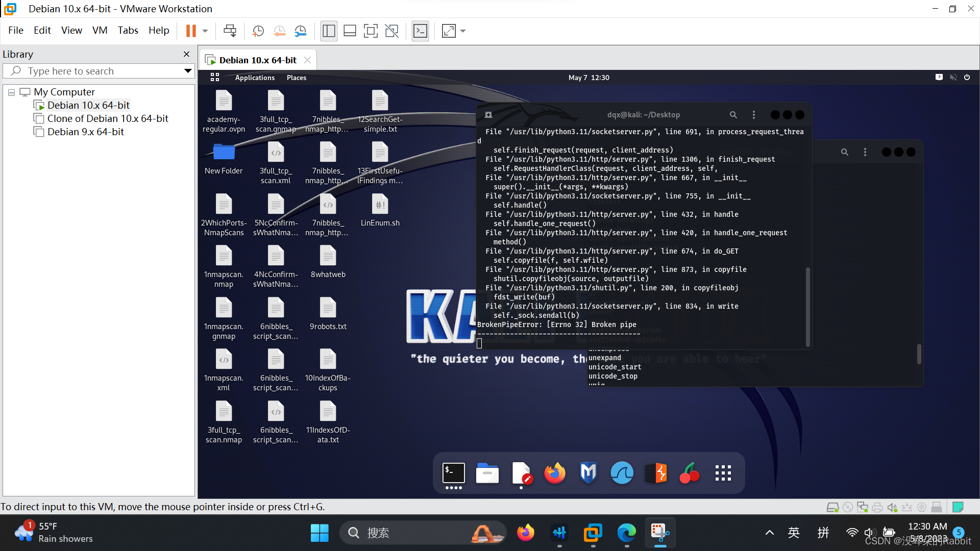Launch CherryTree from the dock
Screen dimensions: 980x551
click(x=690, y=473)
